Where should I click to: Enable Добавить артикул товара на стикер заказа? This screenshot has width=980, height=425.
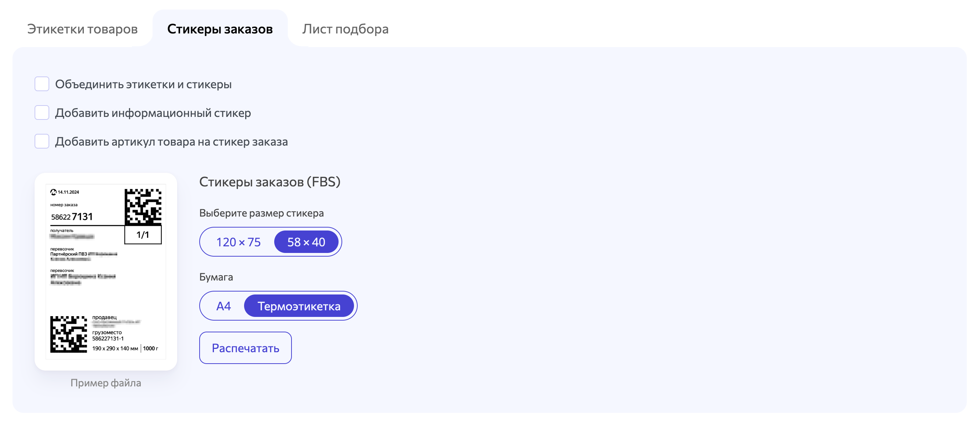click(x=42, y=142)
